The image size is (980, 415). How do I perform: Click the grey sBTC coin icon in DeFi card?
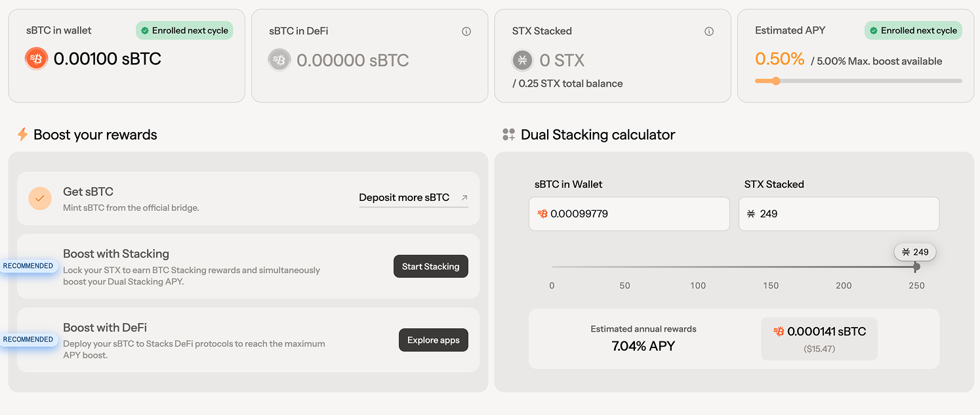point(279,60)
